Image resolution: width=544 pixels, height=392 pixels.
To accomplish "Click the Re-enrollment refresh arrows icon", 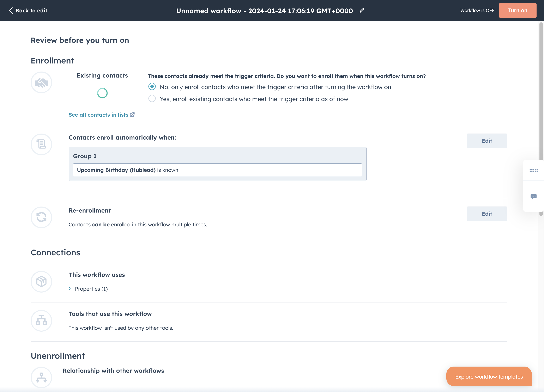I will 41,217.
